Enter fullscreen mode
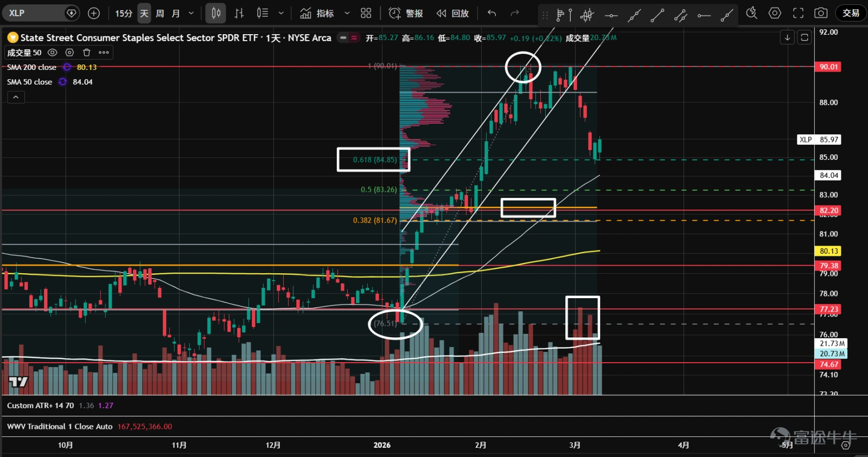This screenshot has height=457, width=868. click(798, 13)
